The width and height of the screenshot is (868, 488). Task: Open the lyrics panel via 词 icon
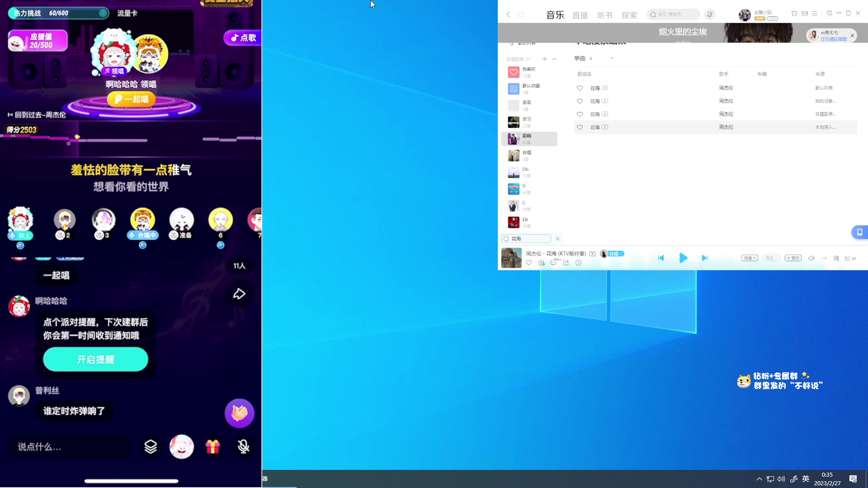pyautogui.click(x=836, y=258)
